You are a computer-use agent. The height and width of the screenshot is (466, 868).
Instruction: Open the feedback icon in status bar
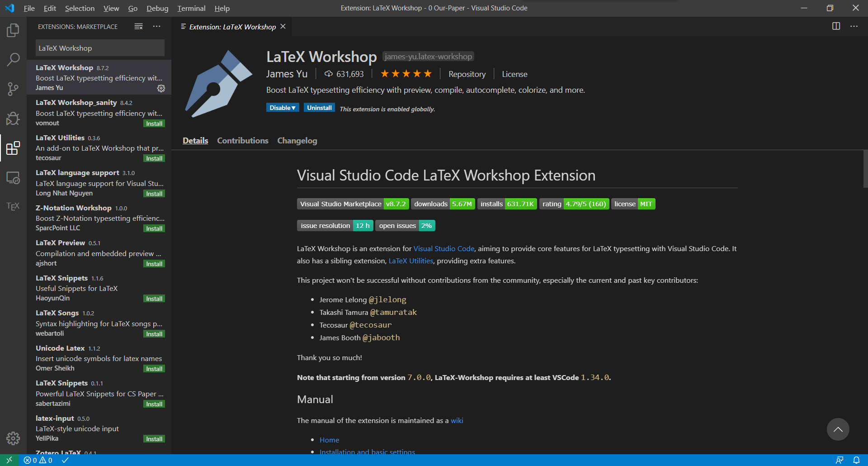point(840,460)
